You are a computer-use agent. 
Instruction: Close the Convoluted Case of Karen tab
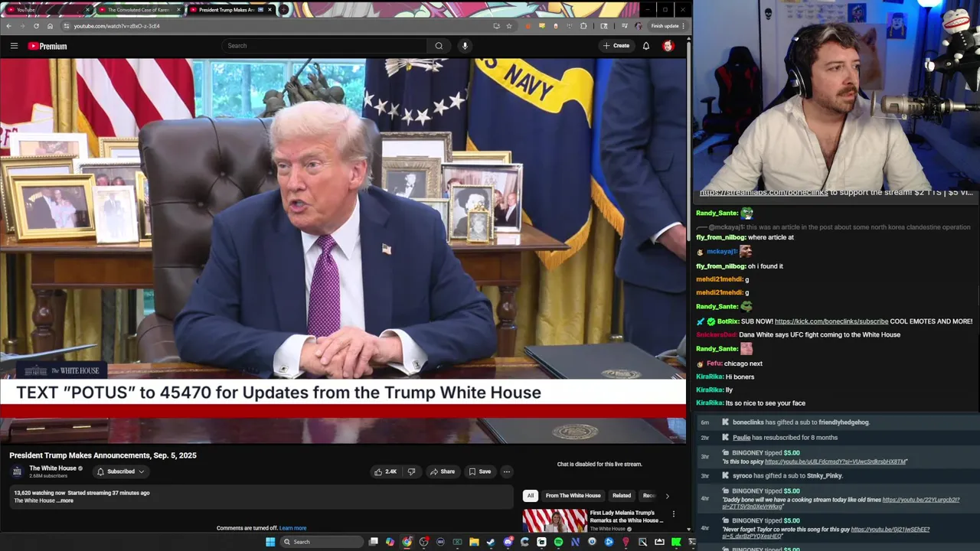coord(178,10)
